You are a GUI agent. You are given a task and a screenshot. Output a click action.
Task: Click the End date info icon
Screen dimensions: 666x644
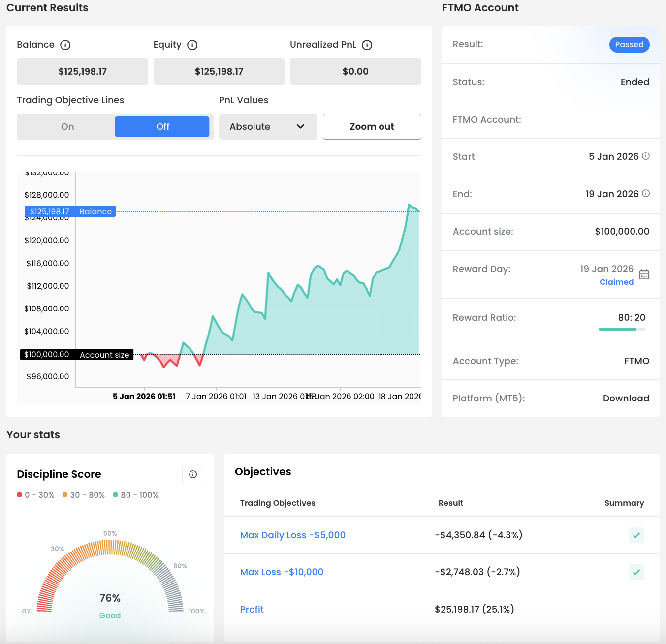coord(646,193)
